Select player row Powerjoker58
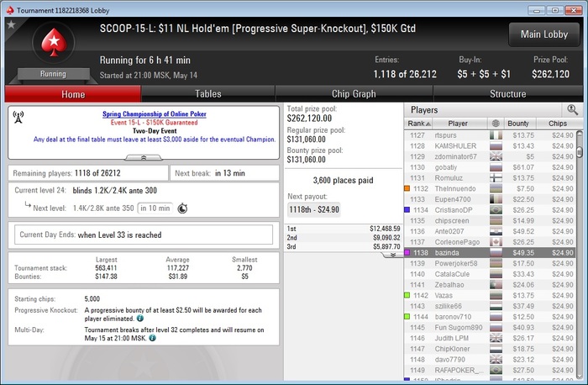Image resolution: width=588 pixels, height=385 pixels. (x=490, y=263)
